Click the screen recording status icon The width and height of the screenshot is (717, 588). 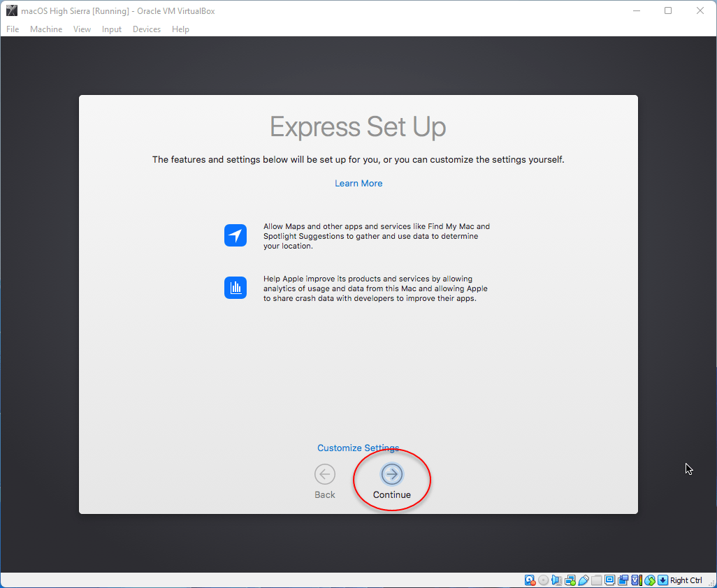pyautogui.click(x=623, y=580)
